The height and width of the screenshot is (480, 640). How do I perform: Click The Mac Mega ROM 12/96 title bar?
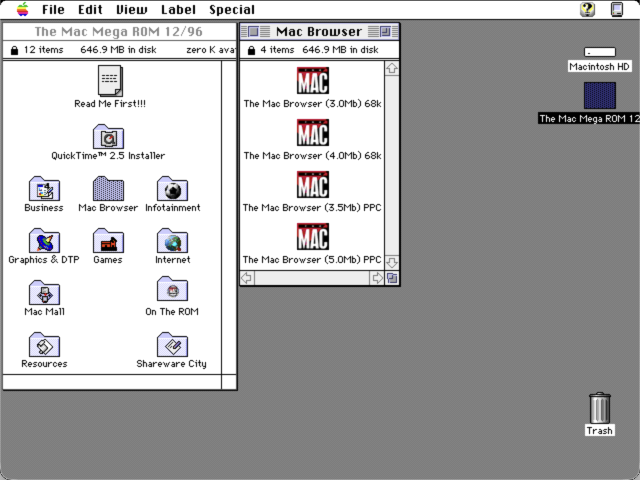coord(119,32)
